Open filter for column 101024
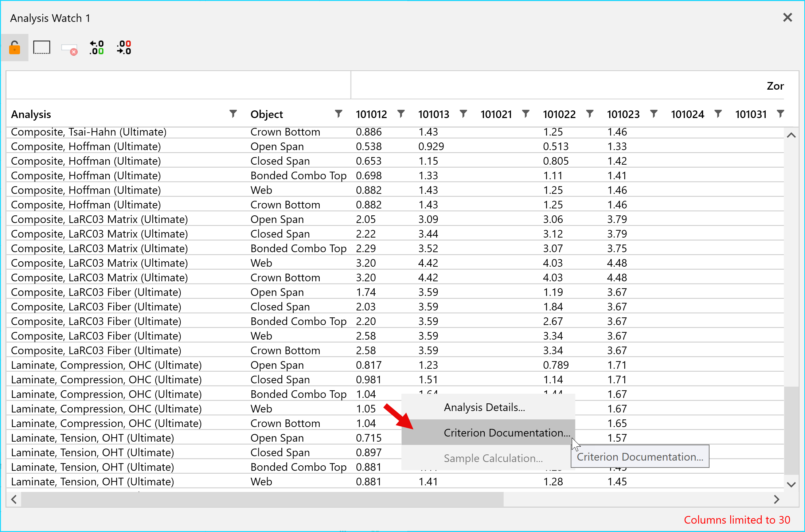The image size is (805, 532). click(x=718, y=114)
